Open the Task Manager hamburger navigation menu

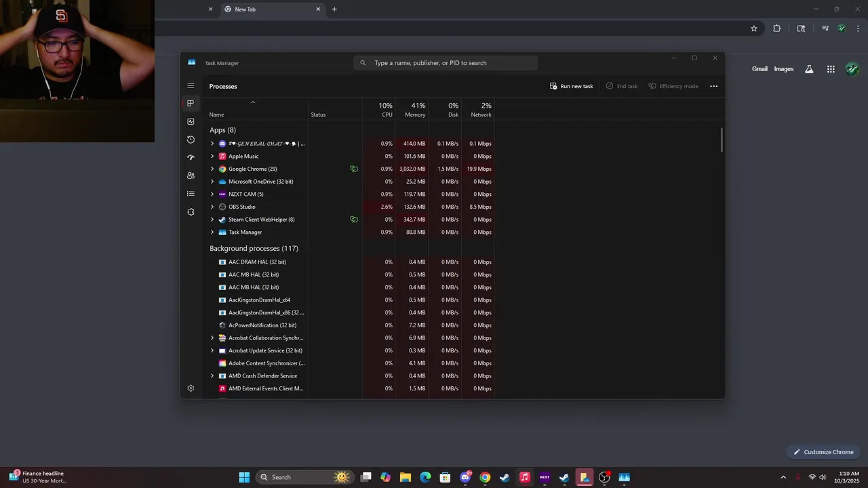(x=191, y=85)
